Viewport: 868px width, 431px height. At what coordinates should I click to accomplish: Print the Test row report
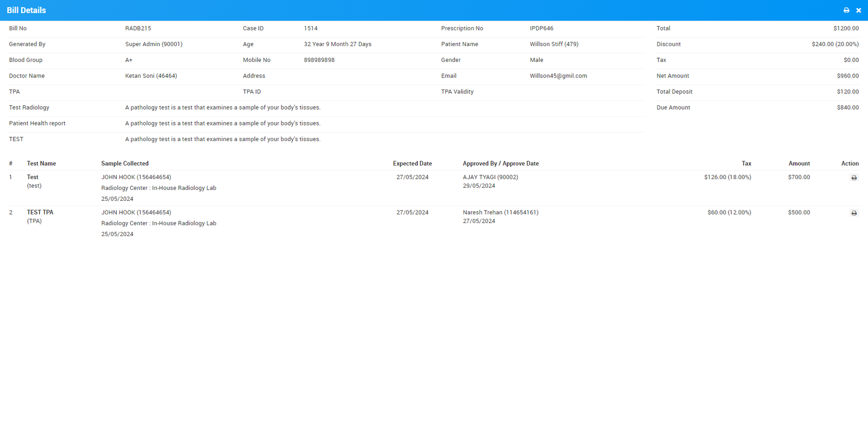854,178
